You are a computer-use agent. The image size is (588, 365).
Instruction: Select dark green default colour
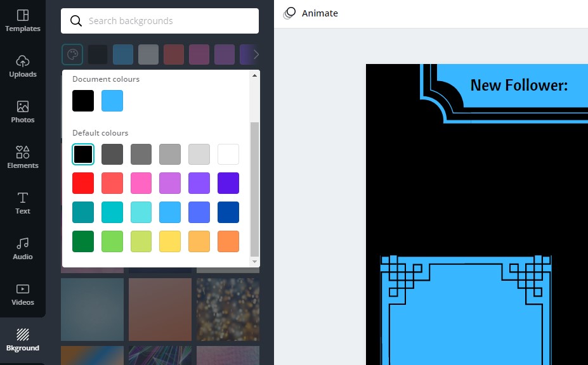point(83,241)
